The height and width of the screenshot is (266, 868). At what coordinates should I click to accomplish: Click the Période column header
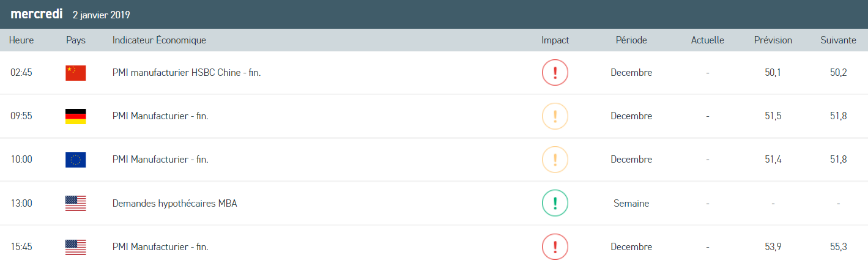pyautogui.click(x=631, y=40)
